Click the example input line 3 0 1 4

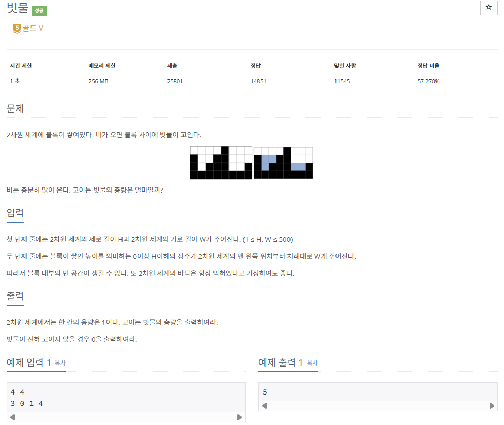[x=27, y=403]
